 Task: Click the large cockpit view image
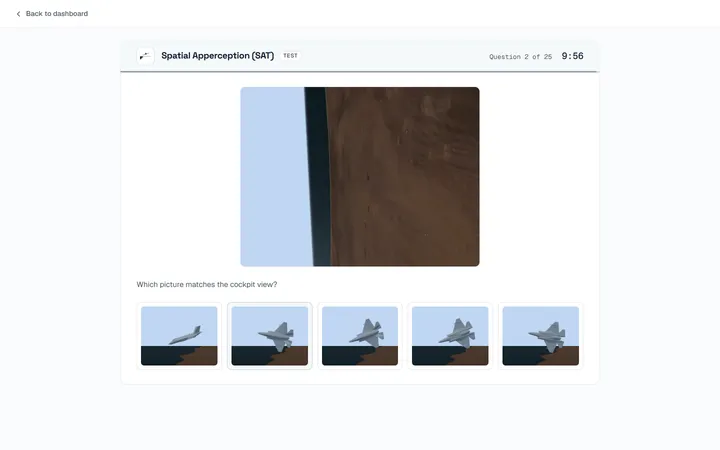tap(360, 177)
